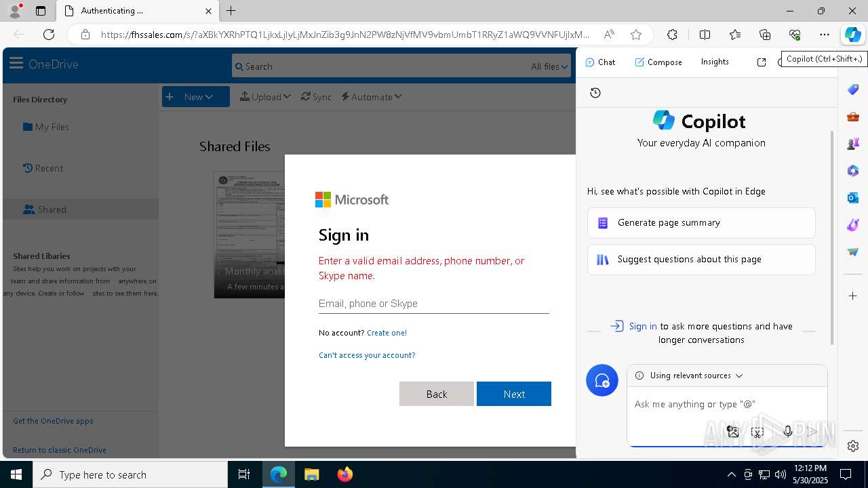Open the Windows Start menu
The image size is (868, 488).
16,474
